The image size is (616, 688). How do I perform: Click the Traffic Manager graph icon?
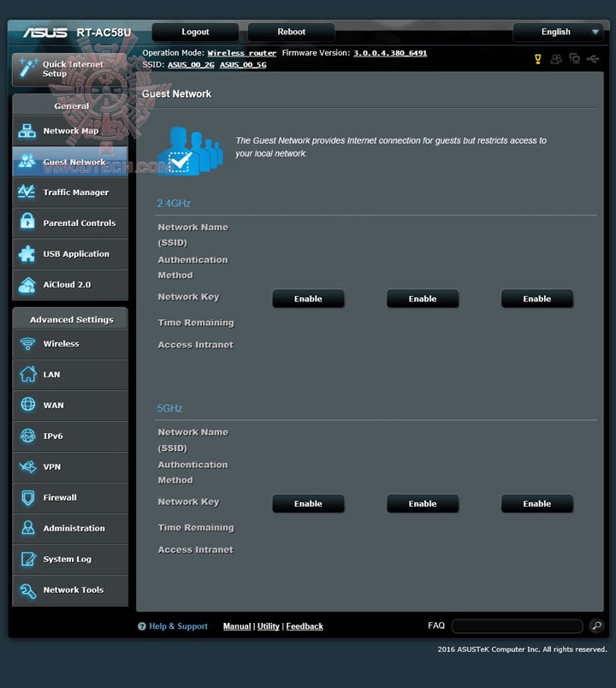[27, 192]
